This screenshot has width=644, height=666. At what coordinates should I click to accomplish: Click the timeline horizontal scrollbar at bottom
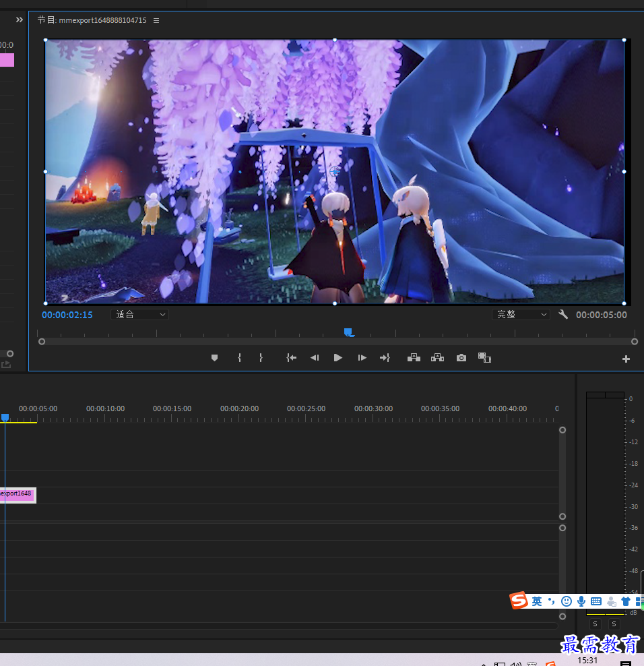pos(279,626)
